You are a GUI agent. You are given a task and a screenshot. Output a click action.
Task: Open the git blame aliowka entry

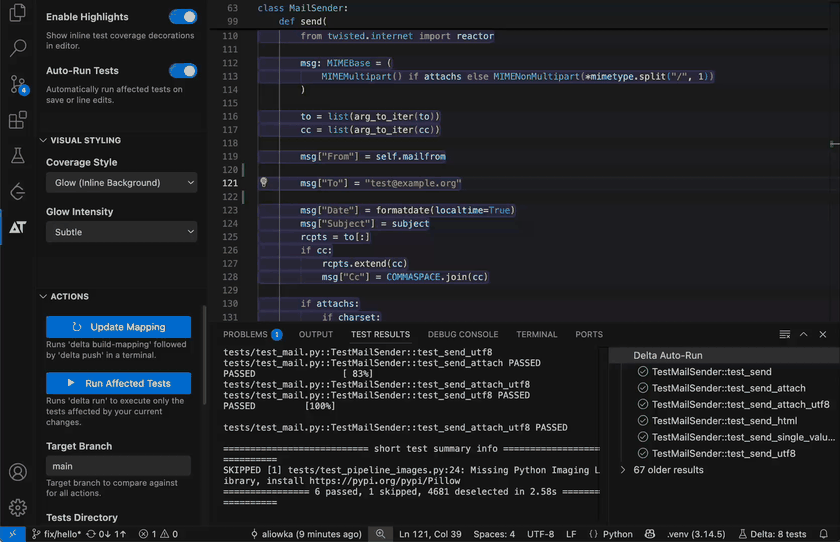[x=306, y=534]
